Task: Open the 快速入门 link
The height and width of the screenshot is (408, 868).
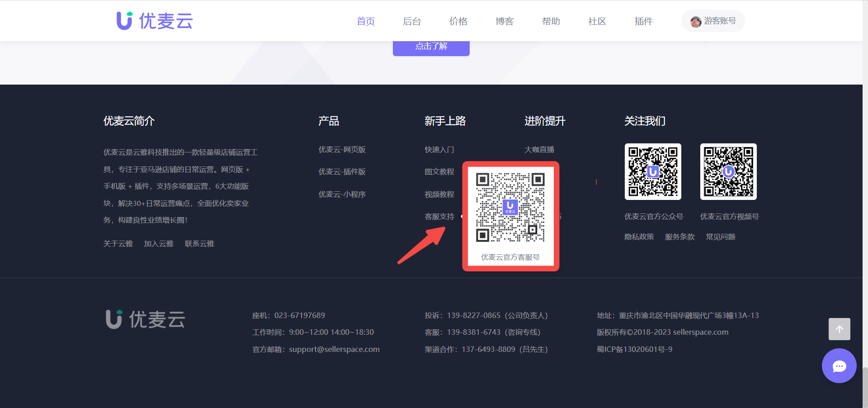Action: point(439,149)
